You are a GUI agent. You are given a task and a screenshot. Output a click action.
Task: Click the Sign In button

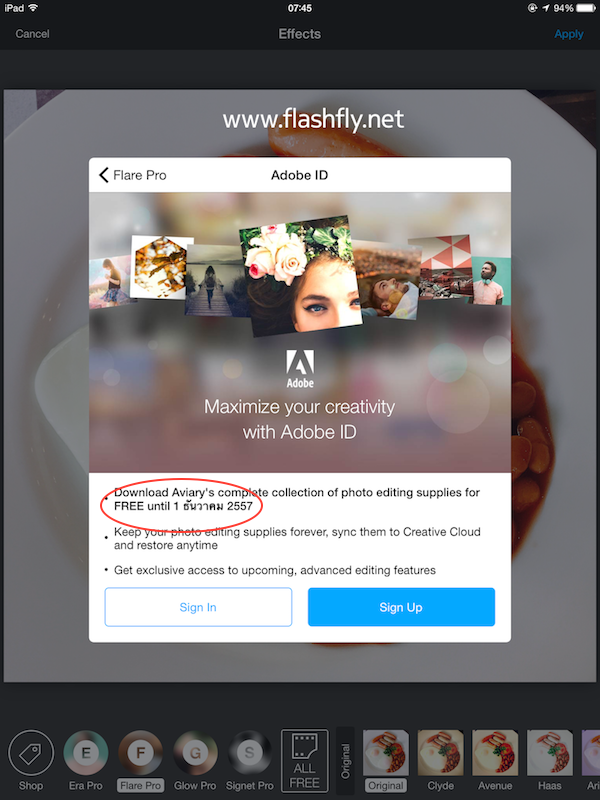click(x=198, y=607)
